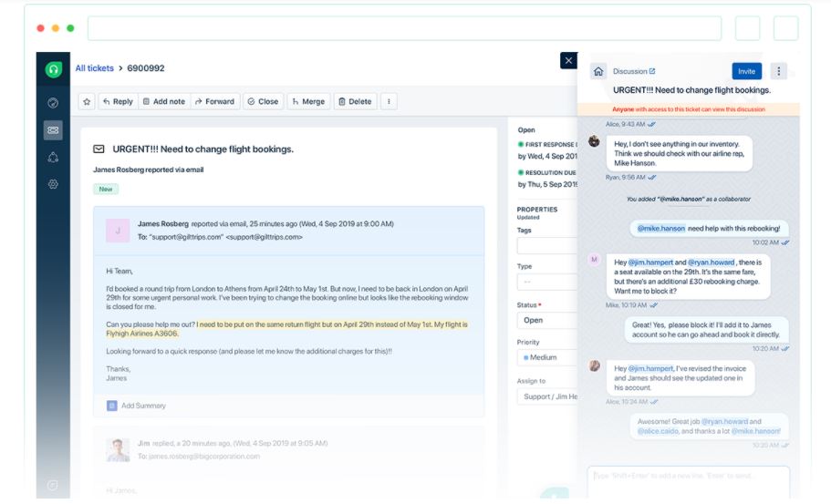831x504 pixels.
Task: Open the Type dropdown
Action: [x=547, y=282]
